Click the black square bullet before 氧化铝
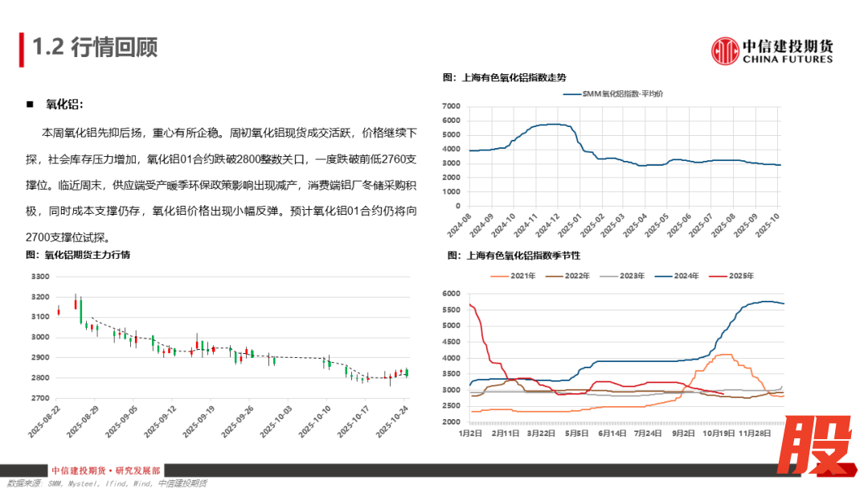The image size is (868, 489). coord(30,105)
